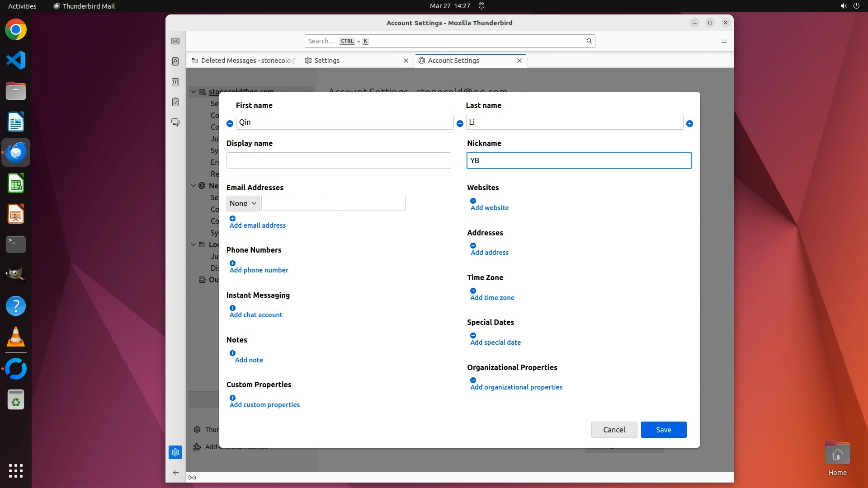This screenshot has height=488, width=868.
Task: Collapse the stonecold account tree
Action: coord(193,92)
